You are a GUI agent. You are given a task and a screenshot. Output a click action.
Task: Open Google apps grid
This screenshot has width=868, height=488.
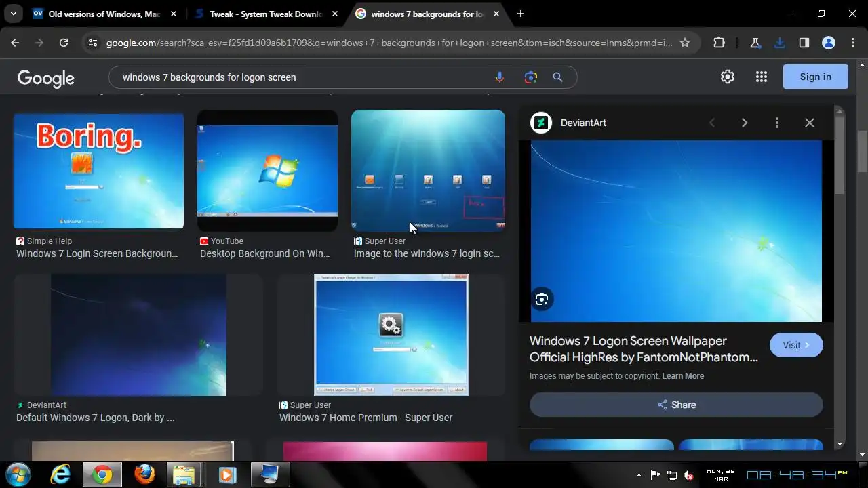(762, 77)
